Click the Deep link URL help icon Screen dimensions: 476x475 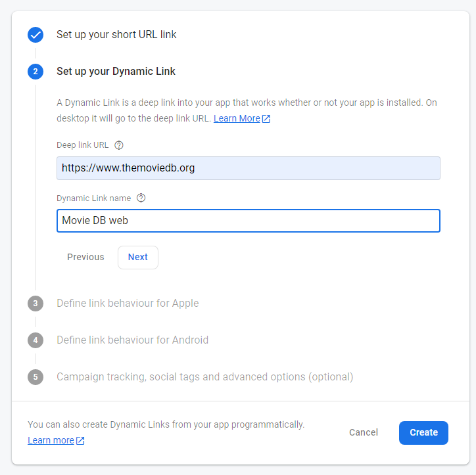point(119,145)
